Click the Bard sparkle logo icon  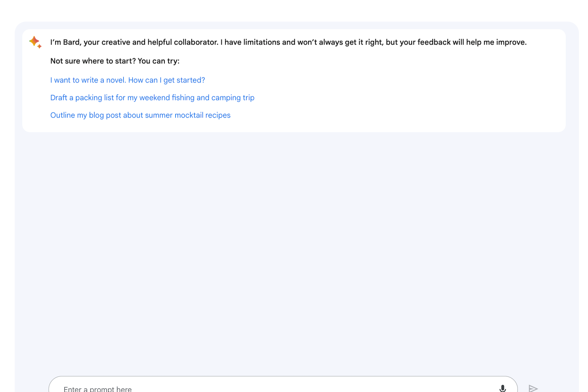[35, 42]
